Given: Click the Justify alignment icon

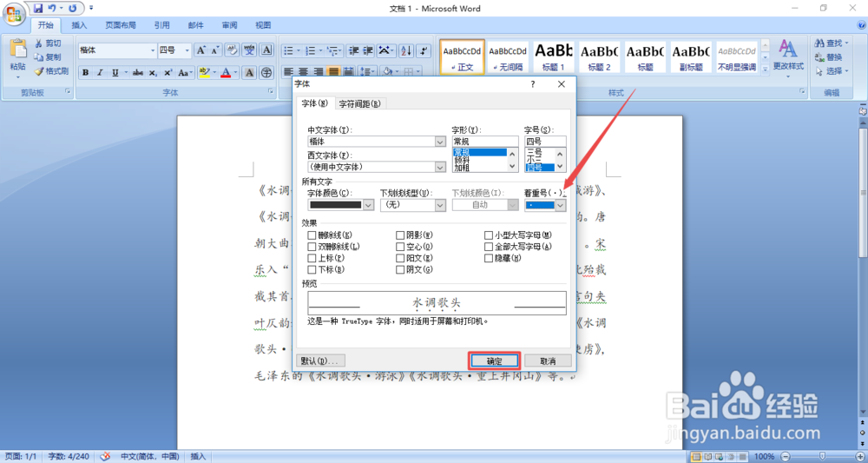Looking at the screenshot, I should coord(334,71).
